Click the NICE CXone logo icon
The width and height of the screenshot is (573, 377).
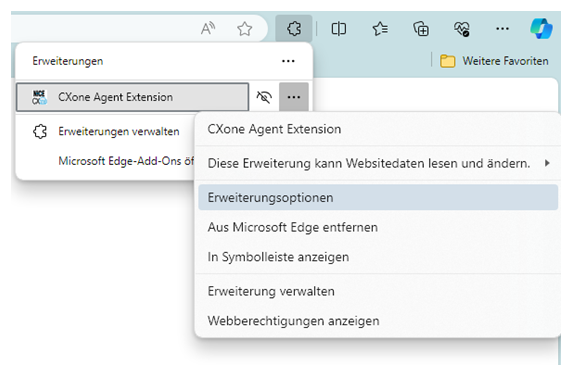tap(39, 97)
